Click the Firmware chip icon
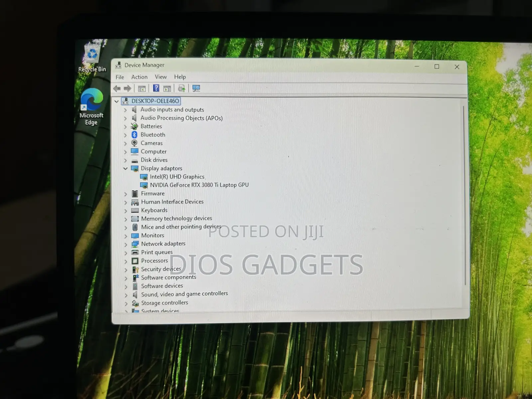 click(135, 194)
